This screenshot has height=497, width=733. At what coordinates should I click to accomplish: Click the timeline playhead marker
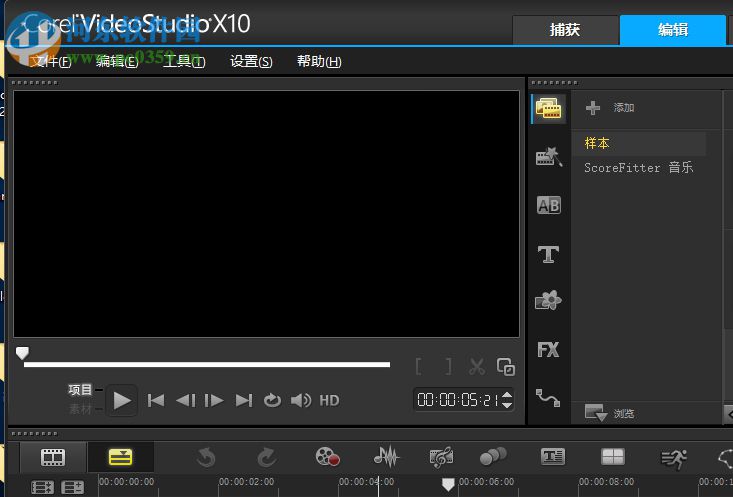click(448, 484)
